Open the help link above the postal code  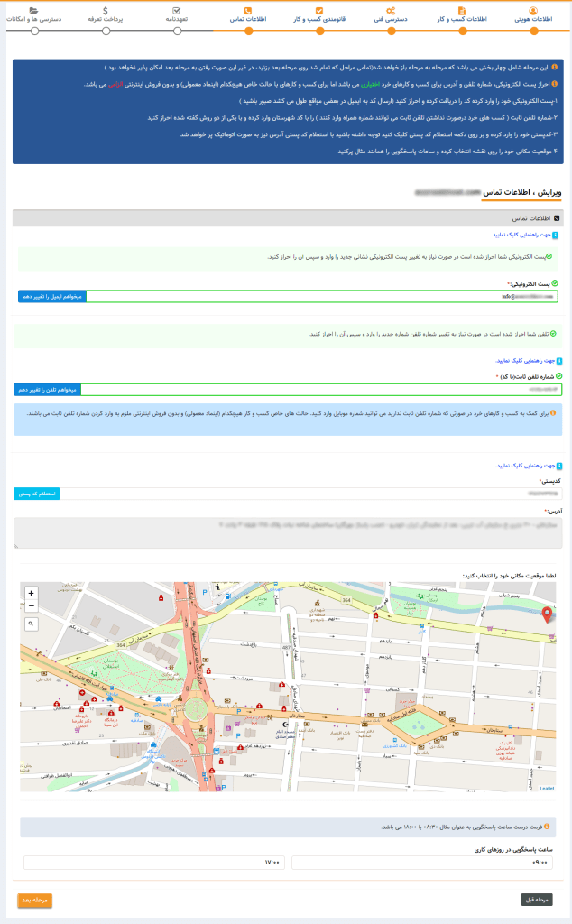point(525,467)
